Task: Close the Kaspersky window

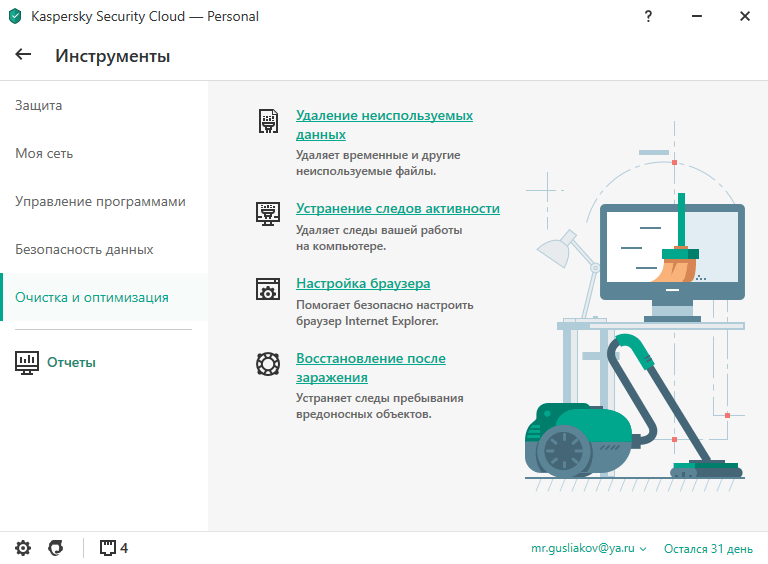Action: point(744,16)
